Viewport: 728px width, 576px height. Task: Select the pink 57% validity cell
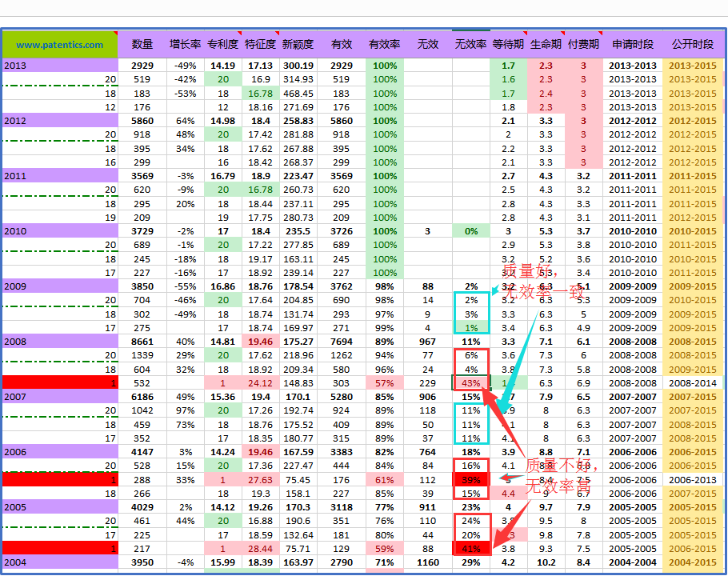(385, 383)
